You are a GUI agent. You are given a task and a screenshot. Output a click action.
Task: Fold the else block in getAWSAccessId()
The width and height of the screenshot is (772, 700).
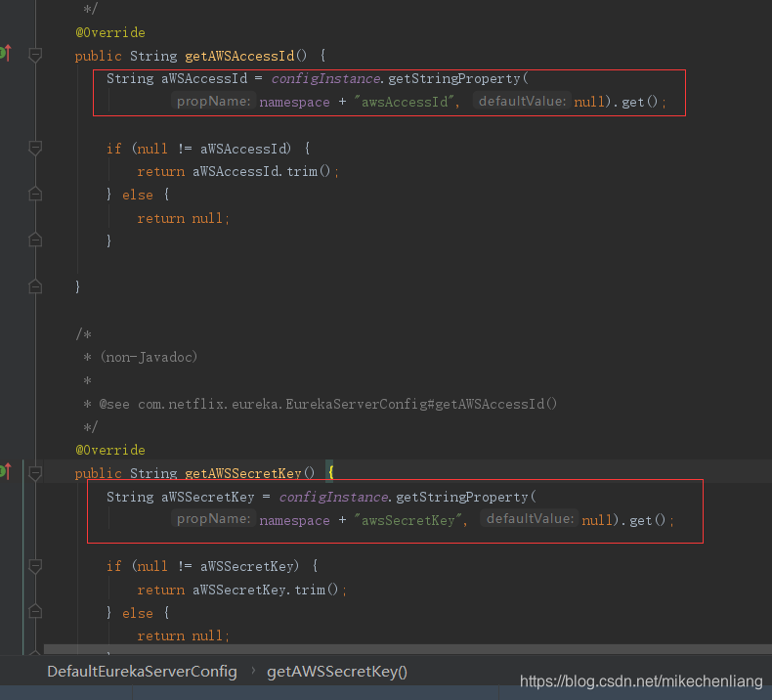tap(35, 195)
